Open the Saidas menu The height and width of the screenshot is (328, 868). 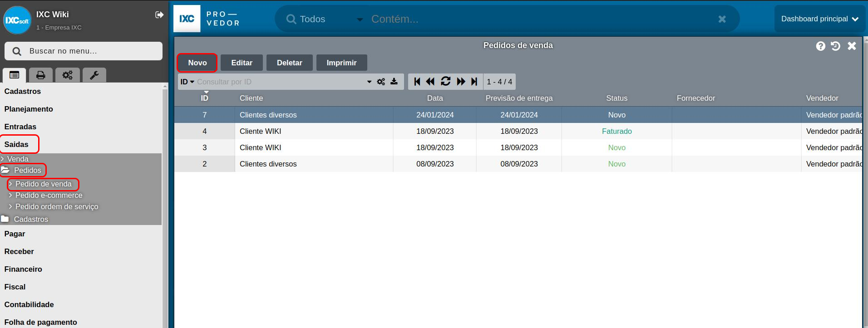(16, 144)
